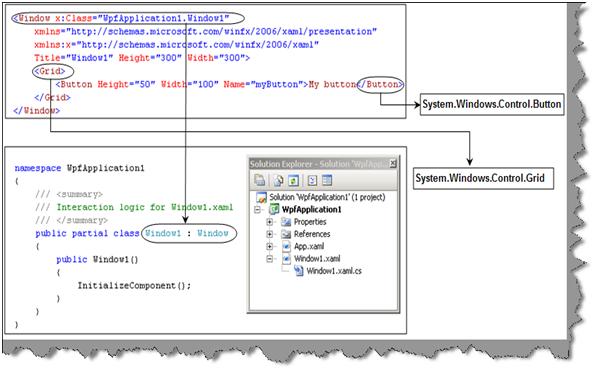Select the App.xaml tree item
Viewport: 595px width, 370px height.
[x=309, y=247]
